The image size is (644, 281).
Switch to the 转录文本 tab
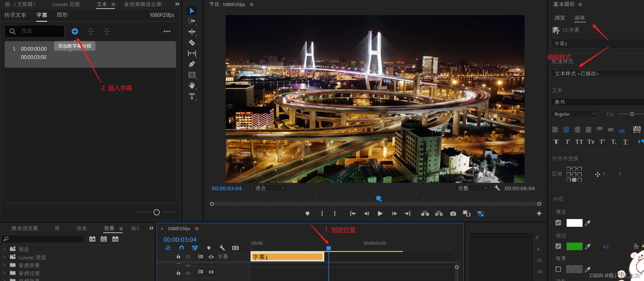(15, 15)
